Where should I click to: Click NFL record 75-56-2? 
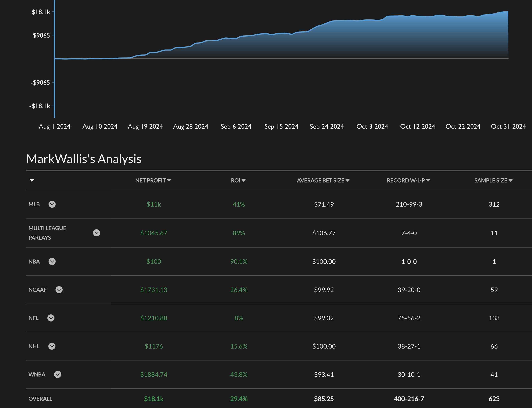pyautogui.click(x=409, y=318)
